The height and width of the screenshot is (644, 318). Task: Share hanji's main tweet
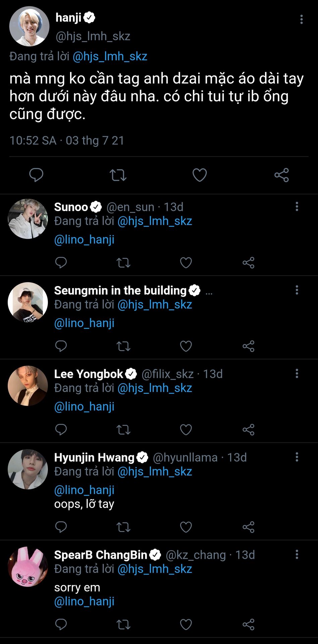[281, 175]
